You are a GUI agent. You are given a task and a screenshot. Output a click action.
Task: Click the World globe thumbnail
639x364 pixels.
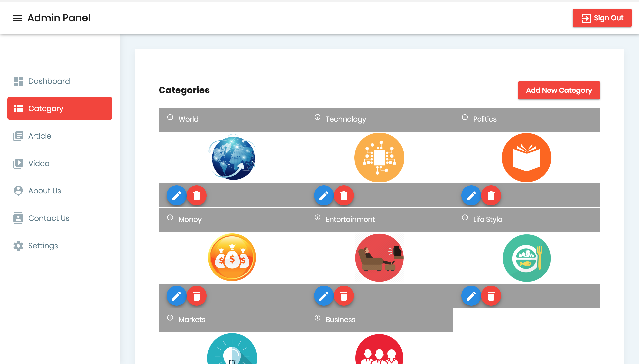point(232,157)
